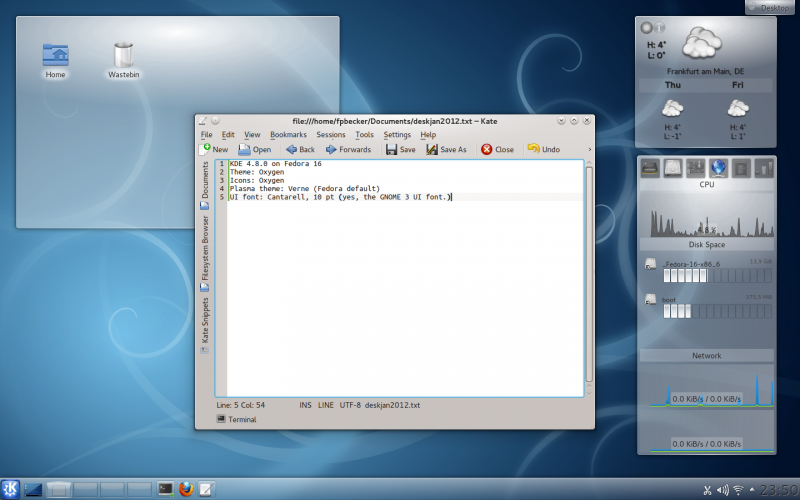
Task: Click the blue desktop icon beside the KDE launcher
Action: (32, 490)
